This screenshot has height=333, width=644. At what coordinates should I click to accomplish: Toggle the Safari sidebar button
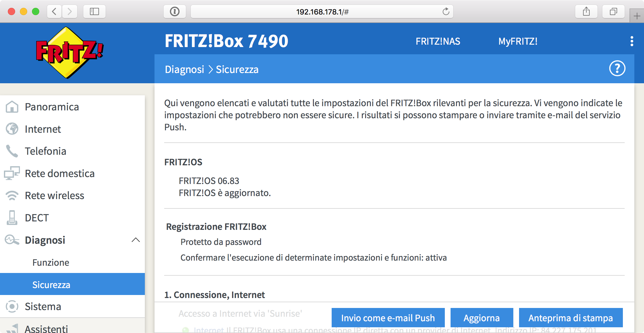click(94, 12)
